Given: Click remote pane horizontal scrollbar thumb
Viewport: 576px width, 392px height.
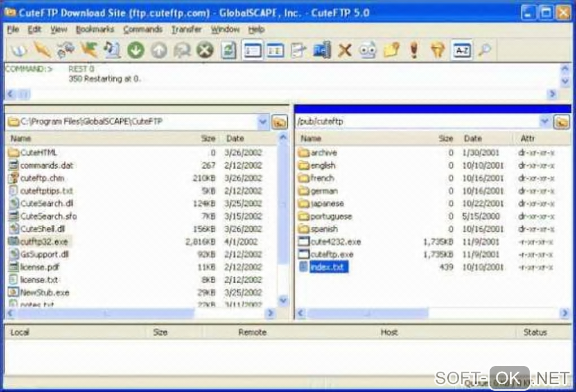Looking at the screenshot, I should (x=368, y=313).
